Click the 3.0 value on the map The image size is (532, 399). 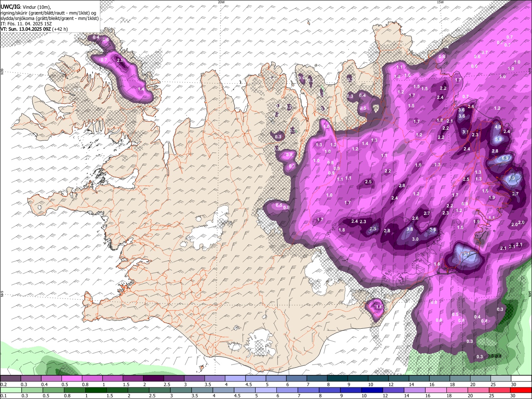pos(415,239)
